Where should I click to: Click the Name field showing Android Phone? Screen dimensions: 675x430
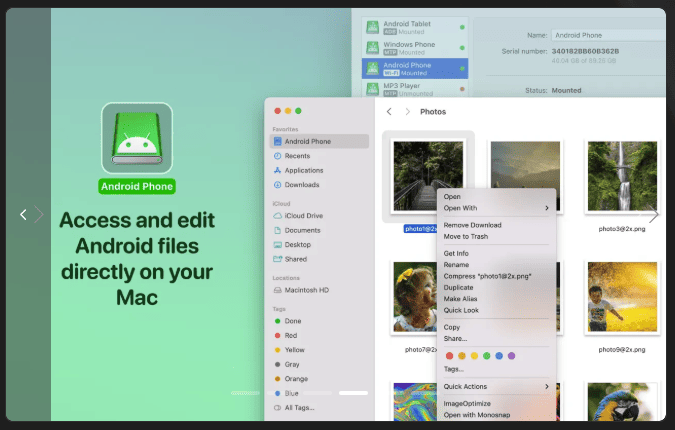pyautogui.click(x=608, y=35)
